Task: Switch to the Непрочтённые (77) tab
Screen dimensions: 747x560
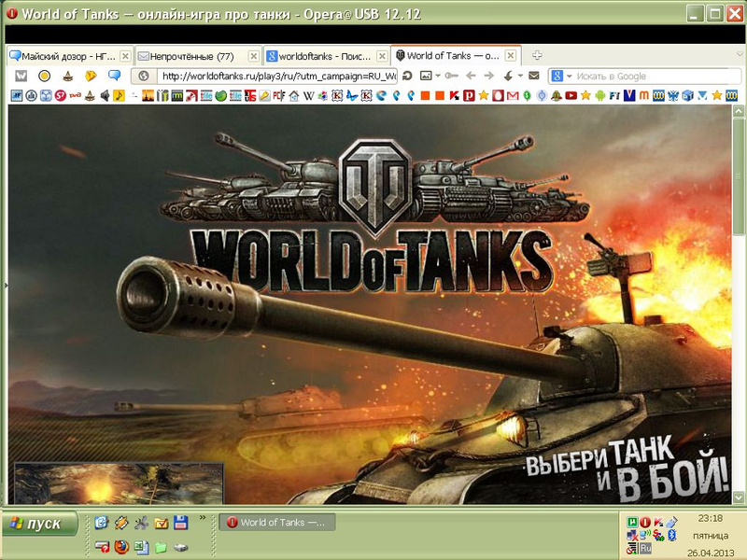Action: point(198,56)
